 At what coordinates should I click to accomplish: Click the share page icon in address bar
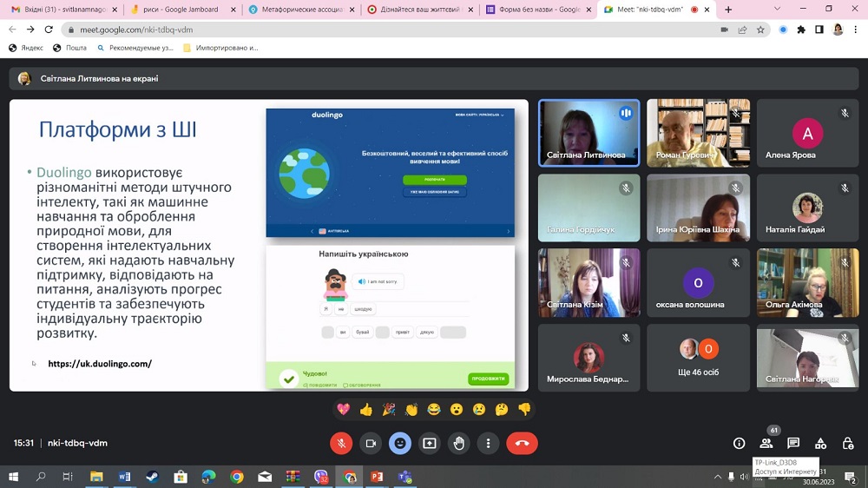[x=742, y=30]
